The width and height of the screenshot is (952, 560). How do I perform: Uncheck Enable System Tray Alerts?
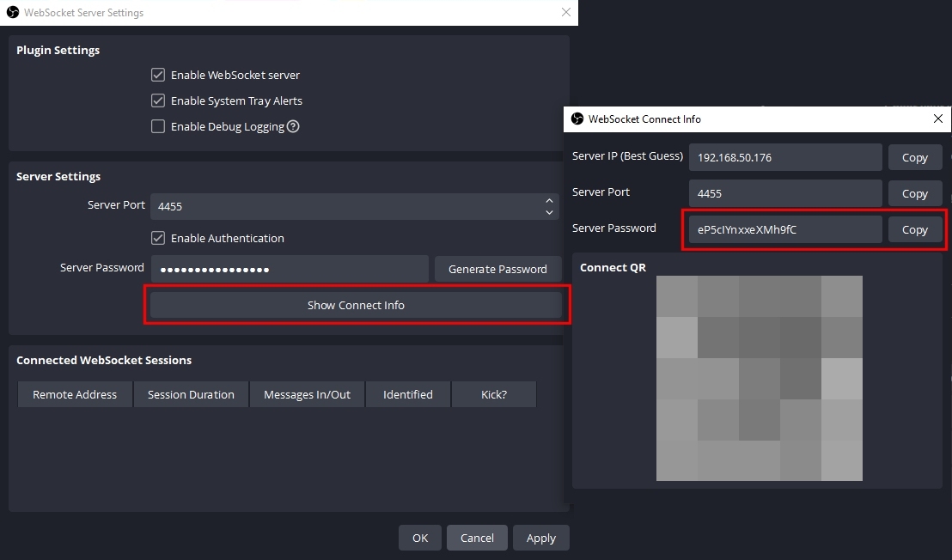(158, 100)
